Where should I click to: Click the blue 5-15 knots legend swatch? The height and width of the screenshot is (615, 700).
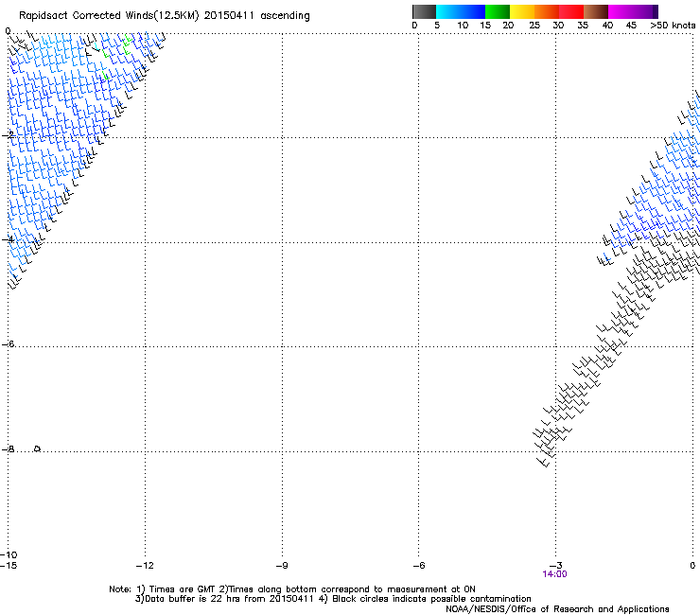[461, 11]
